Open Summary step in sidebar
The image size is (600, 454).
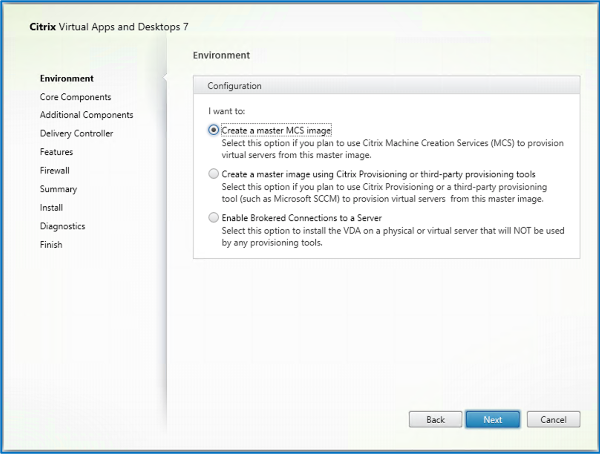(58, 189)
